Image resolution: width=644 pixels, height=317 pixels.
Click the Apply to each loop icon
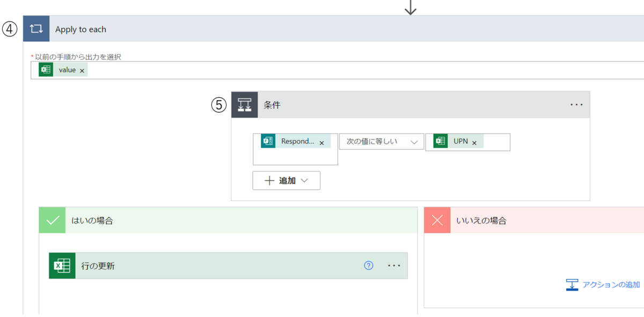[36, 29]
